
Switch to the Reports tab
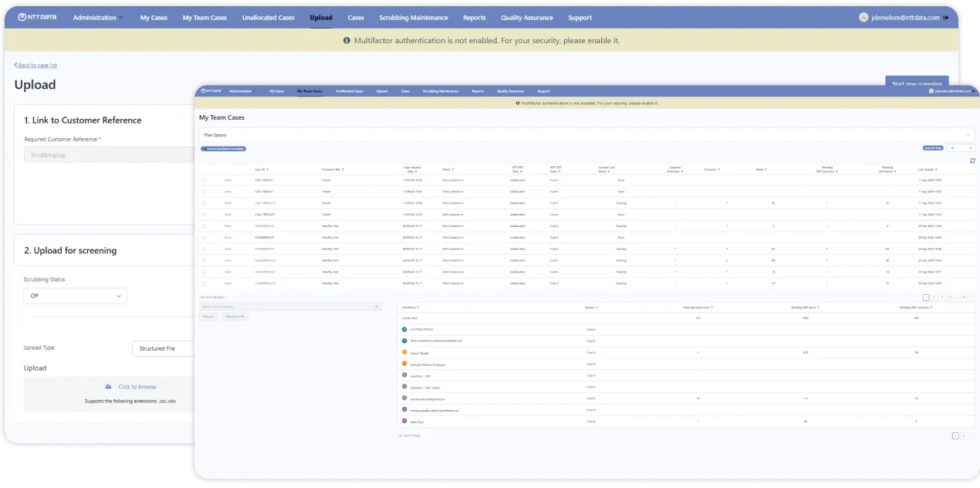point(474,17)
